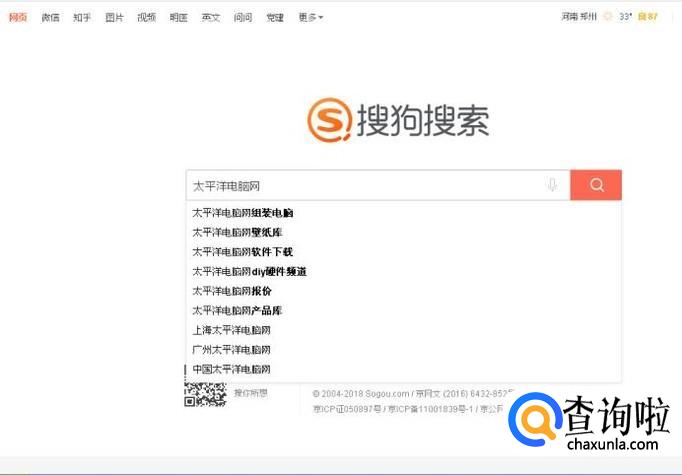This screenshot has height=475, width=682.
Task: Click the 京ICP证050897号 footer link
Action: point(347,409)
